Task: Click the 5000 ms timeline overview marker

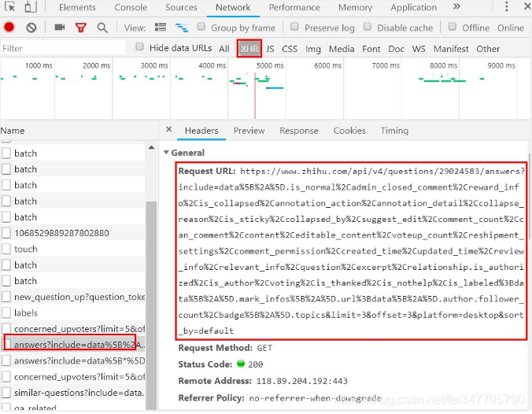Action: [x=270, y=65]
